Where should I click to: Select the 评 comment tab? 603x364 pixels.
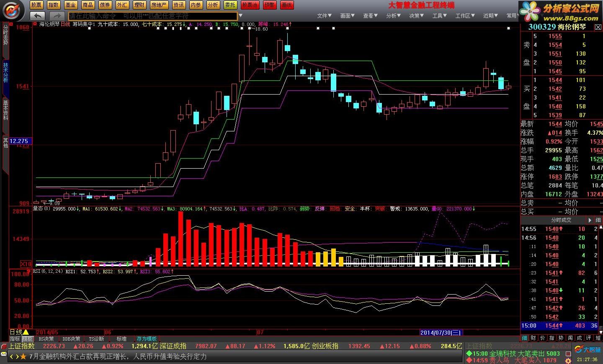(x=589, y=338)
